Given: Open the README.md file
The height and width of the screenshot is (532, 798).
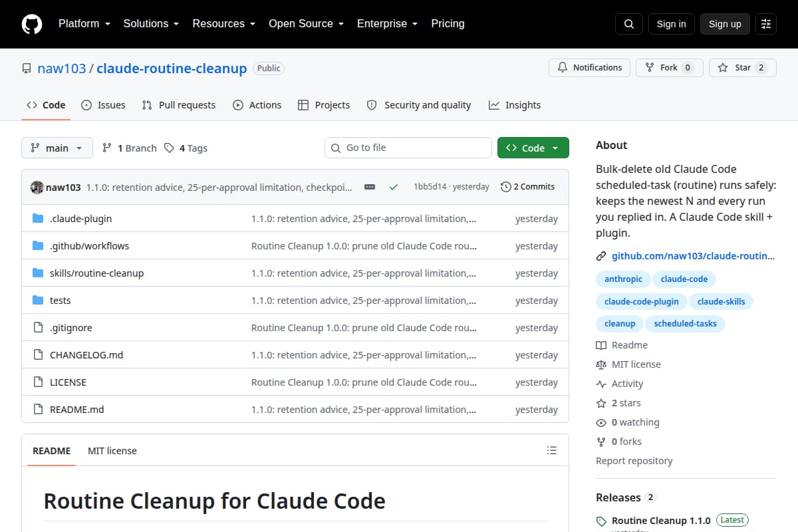Looking at the screenshot, I should pyautogui.click(x=77, y=410).
